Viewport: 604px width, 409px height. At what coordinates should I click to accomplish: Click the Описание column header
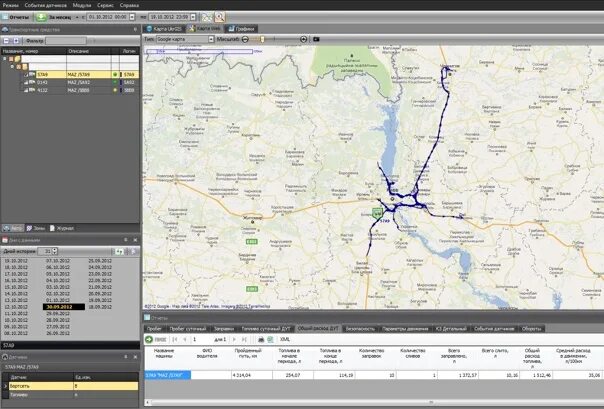(x=89, y=51)
